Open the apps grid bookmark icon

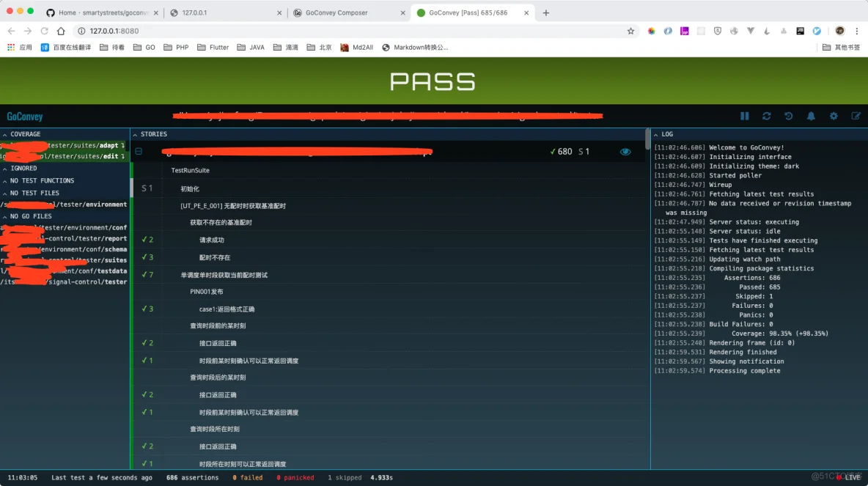tap(11, 48)
